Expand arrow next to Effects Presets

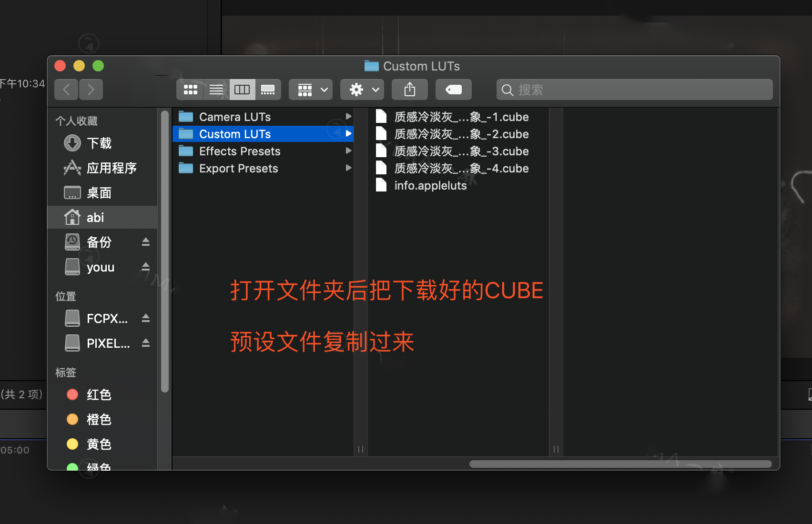[348, 151]
